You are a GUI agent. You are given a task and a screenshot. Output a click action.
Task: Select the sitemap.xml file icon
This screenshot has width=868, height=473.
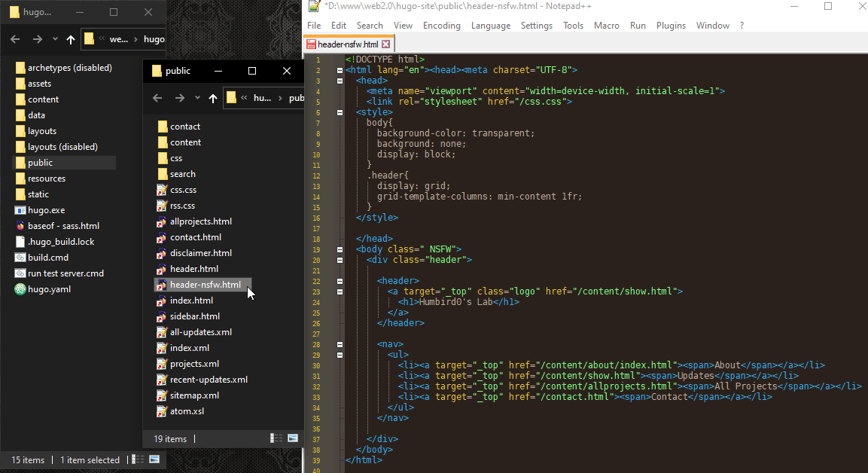162,395
